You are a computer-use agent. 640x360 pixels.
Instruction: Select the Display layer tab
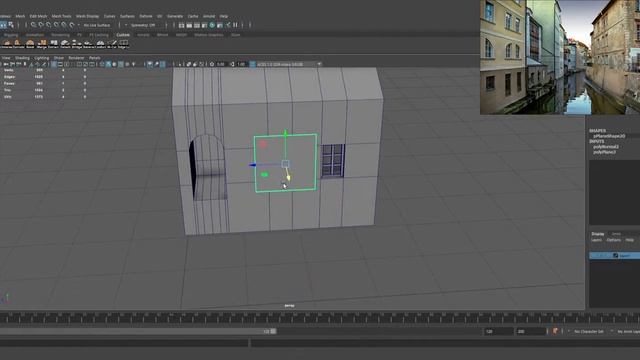tap(598, 234)
